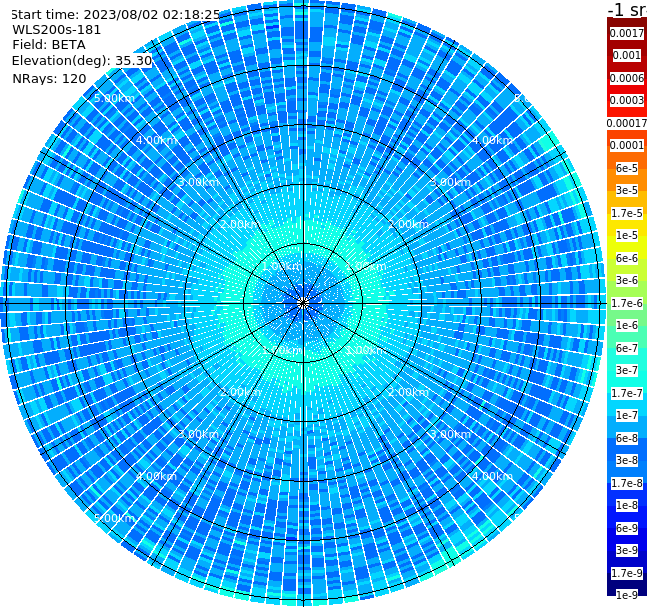Click the lower-right 4.00km ring label
The image size is (647, 607).
tap(492, 476)
